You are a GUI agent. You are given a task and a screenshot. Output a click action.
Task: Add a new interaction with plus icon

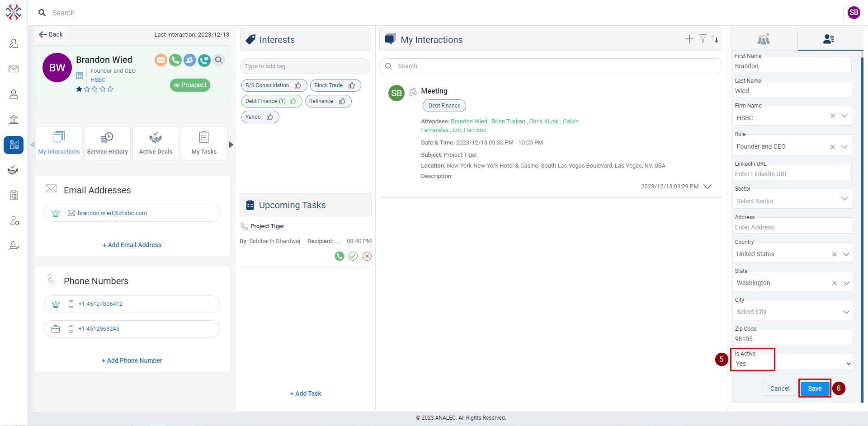click(x=689, y=39)
